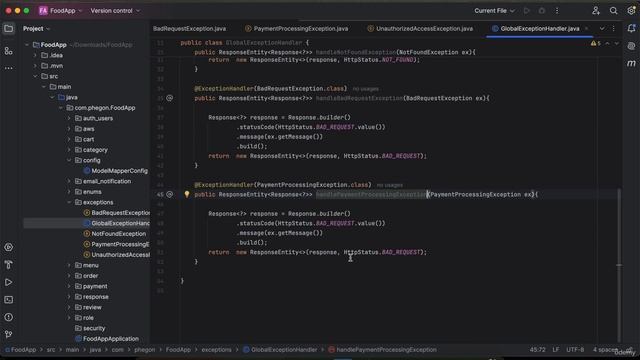
Task: Expand the menu package
Action: click(69, 265)
